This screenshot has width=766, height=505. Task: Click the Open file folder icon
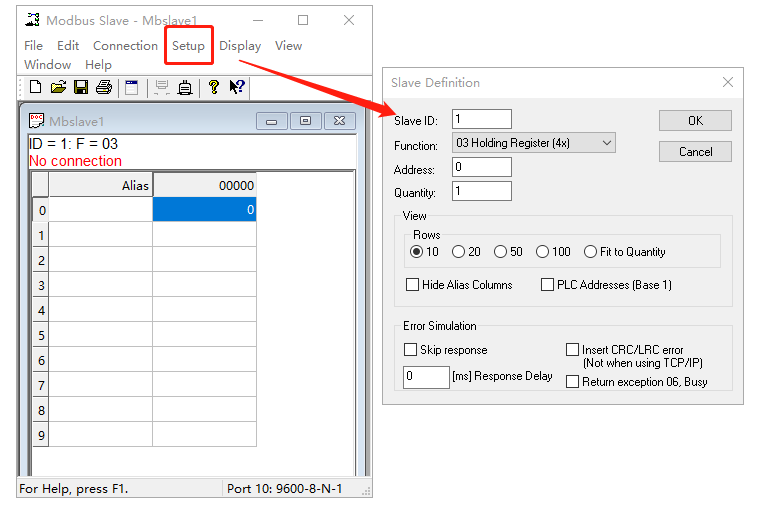(58, 87)
